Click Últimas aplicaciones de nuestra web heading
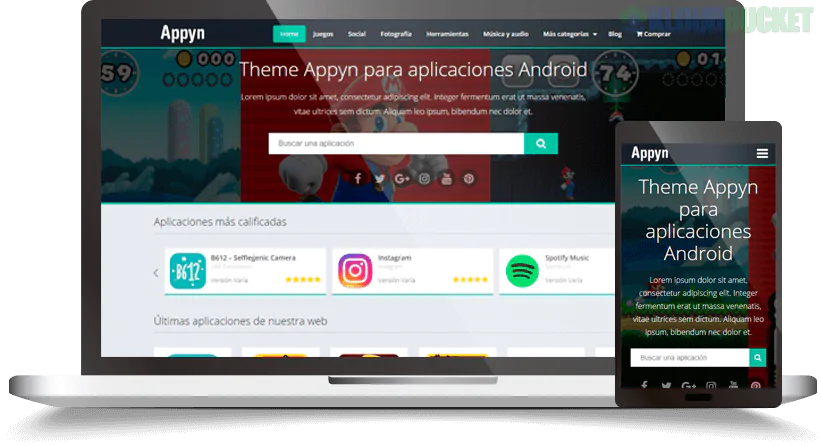The width and height of the screenshot is (821, 446). [240, 321]
